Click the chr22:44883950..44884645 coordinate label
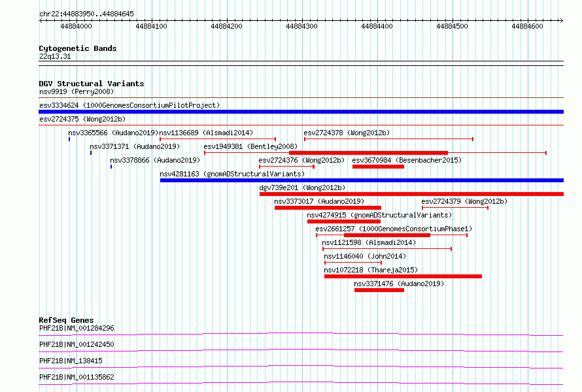This screenshot has width=582, height=392. pos(86,14)
